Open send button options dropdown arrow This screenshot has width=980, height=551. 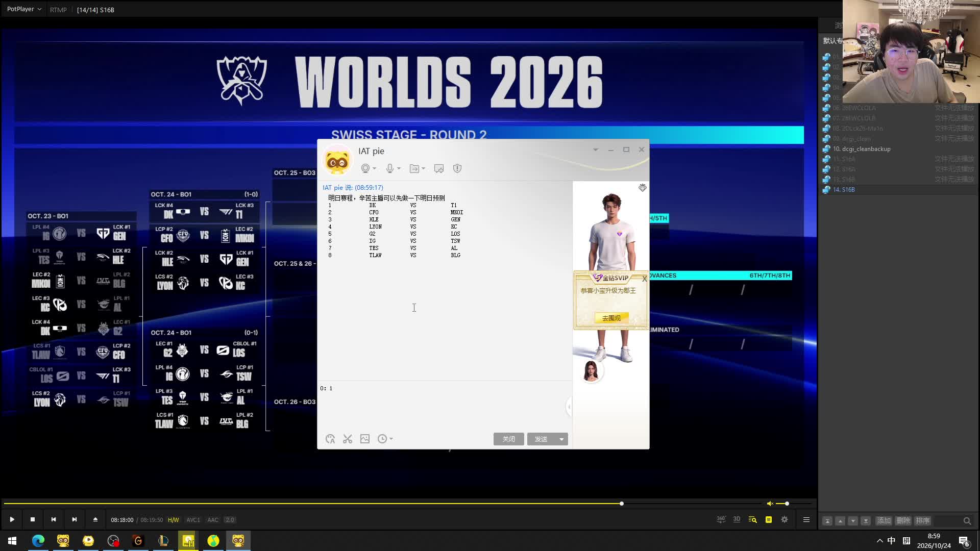(561, 439)
